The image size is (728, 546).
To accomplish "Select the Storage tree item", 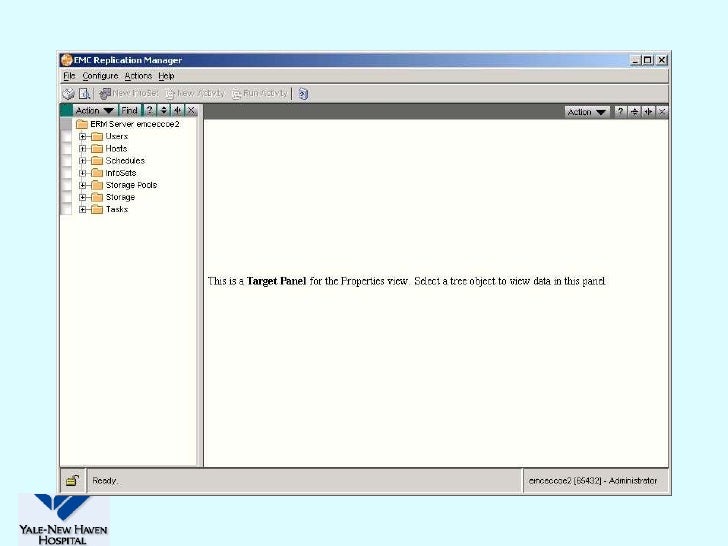I will point(120,197).
